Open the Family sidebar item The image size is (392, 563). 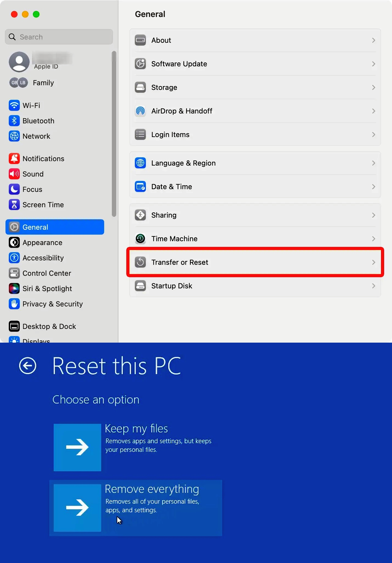[x=32, y=83]
